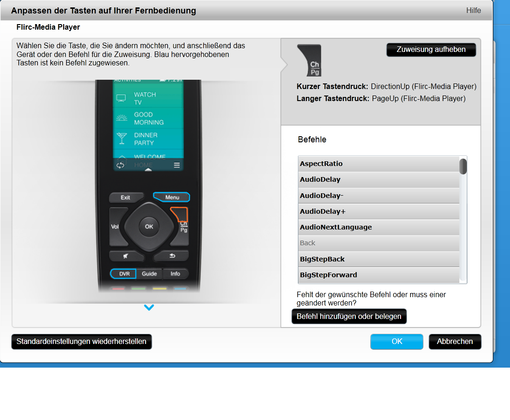
Task: Click Befehl hinzufügen oder belegen
Action: coord(349,316)
